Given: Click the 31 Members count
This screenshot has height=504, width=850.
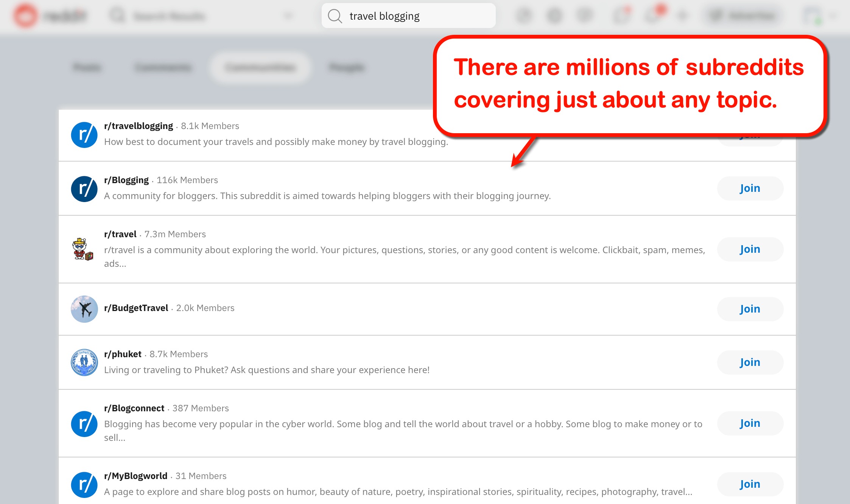Looking at the screenshot, I should pos(201,476).
